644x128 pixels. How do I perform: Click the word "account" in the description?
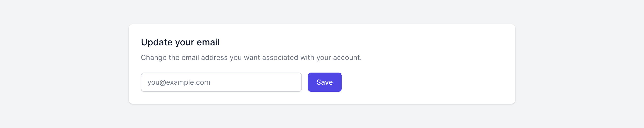point(346,58)
